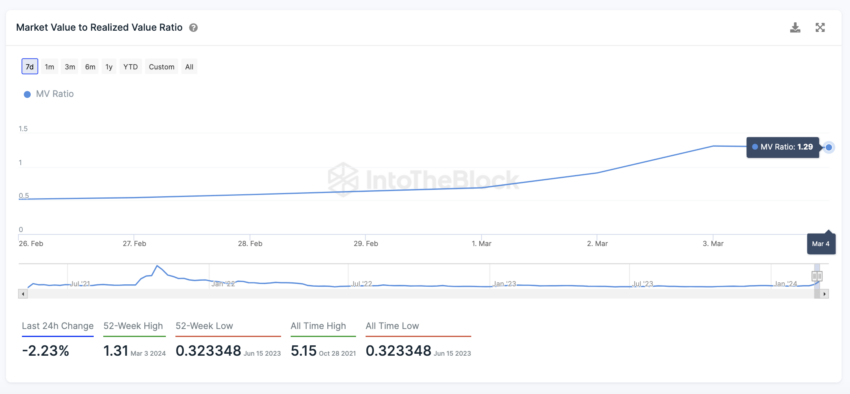Download the chart data
Image resolution: width=850 pixels, height=394 pixels.
(795, 28)
